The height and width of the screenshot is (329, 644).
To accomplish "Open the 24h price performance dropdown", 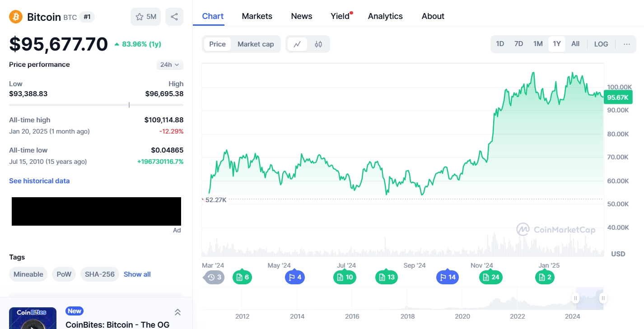I will [170, 65].
